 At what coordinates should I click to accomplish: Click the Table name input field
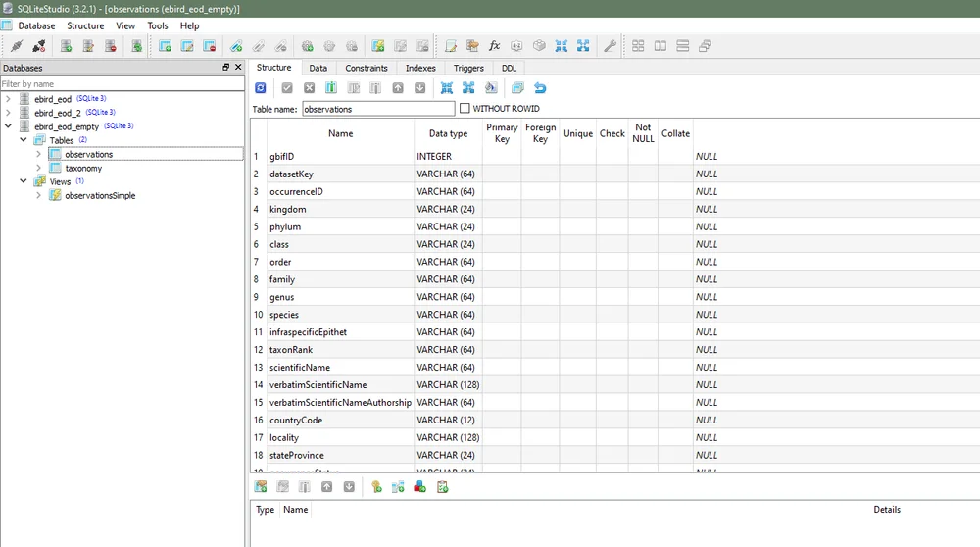(x=378, y=109)
